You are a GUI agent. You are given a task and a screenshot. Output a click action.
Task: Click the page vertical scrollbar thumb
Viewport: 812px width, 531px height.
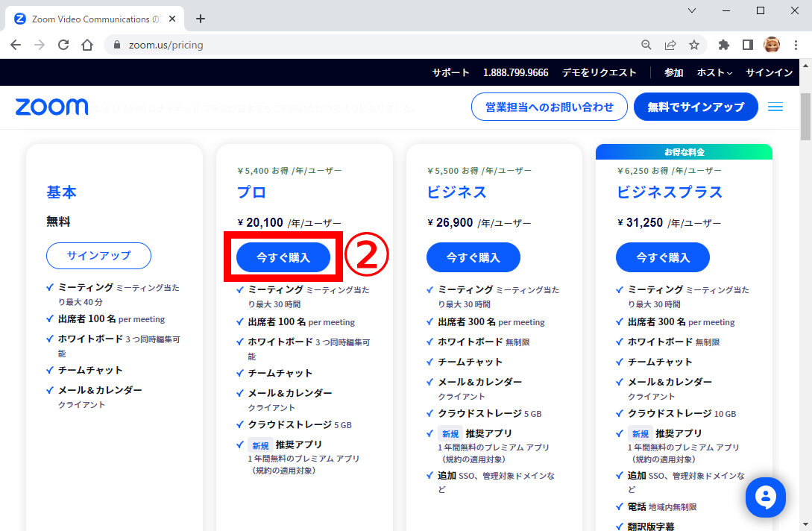(806, 116)
